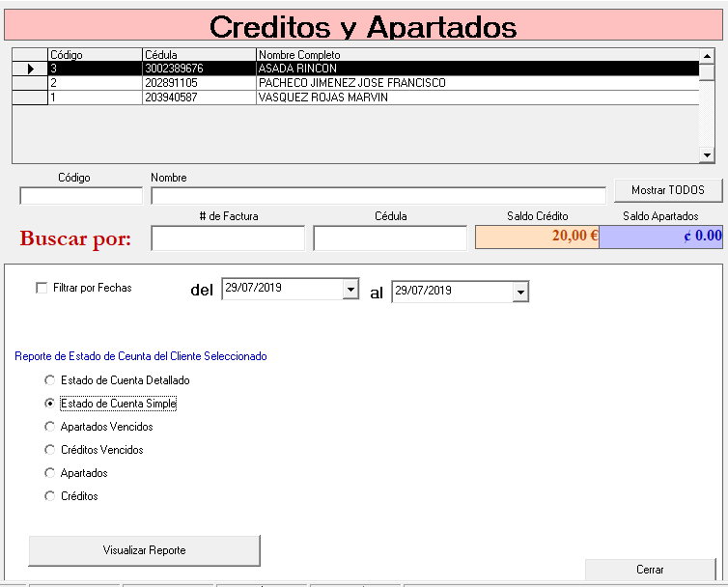Click the Cédula search input field
The height and width of the screenshot is (587, 728).
pyautogui.click(x=390, y=238)
